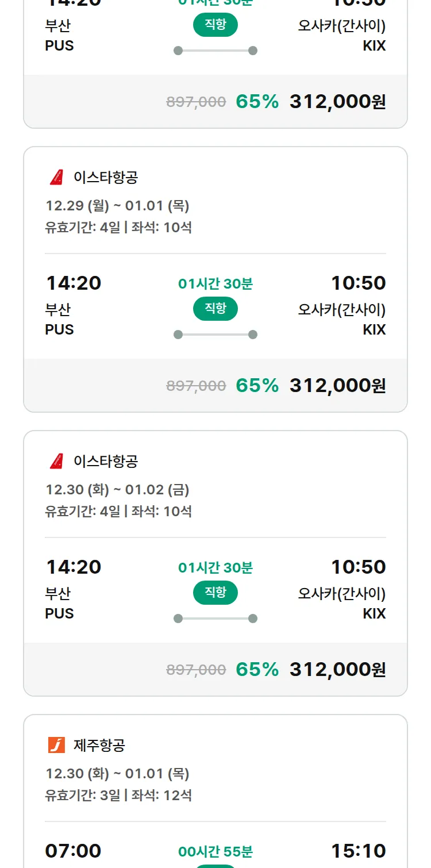Click the 15:10 arrival time on Jeju Air
This screenshot has height=868, width=431.
358,851
